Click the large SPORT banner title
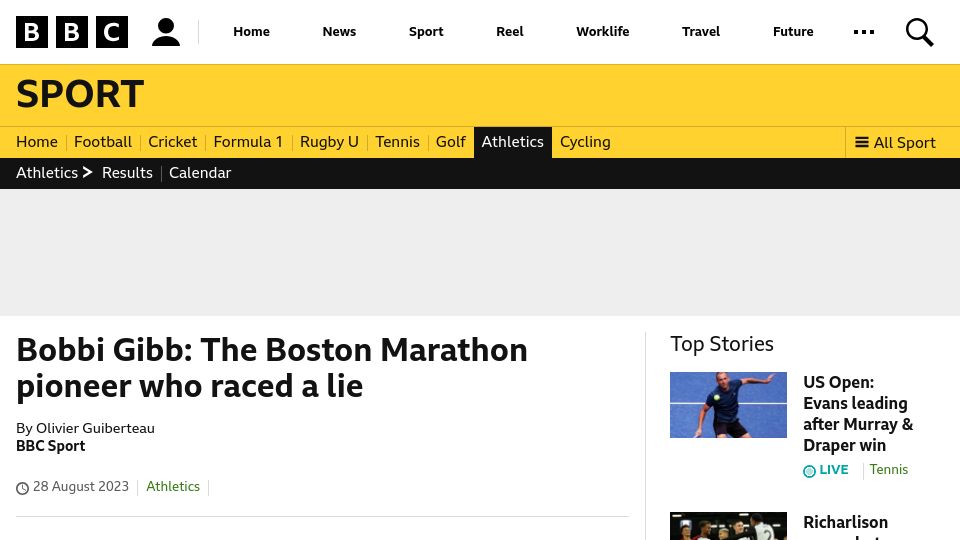This screenshot has width=960, height=540. point(80,94)
